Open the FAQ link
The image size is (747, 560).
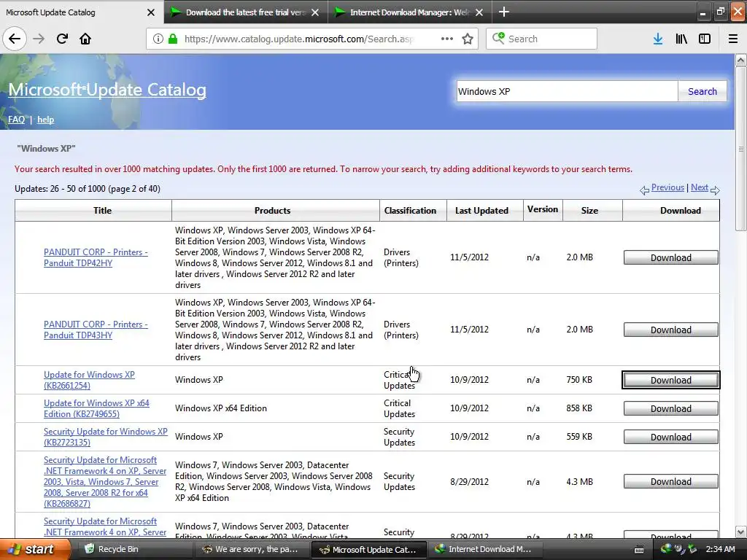pyautogui.click(x=16, y=120)
